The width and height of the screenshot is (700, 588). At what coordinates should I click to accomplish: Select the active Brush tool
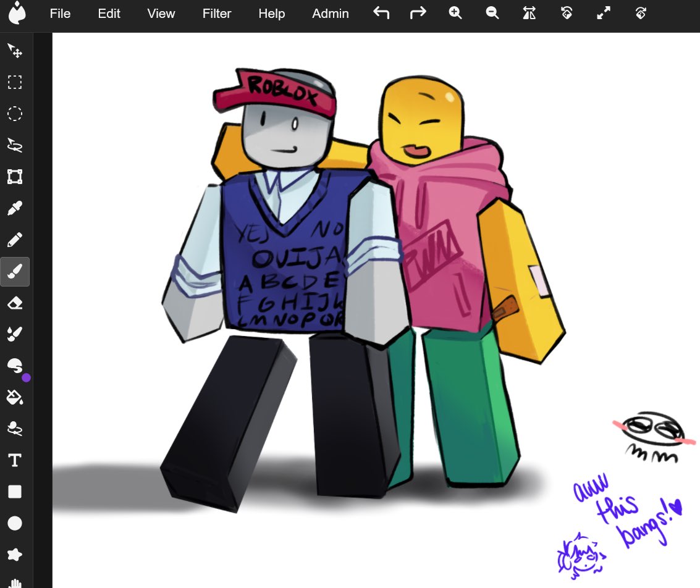pyautogui.click(x=15, y=272)
